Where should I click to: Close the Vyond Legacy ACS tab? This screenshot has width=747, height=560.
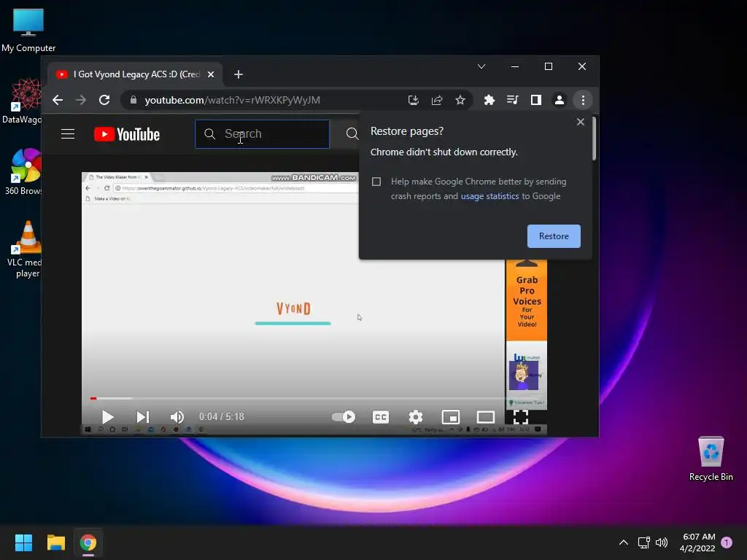click(211, 74)
